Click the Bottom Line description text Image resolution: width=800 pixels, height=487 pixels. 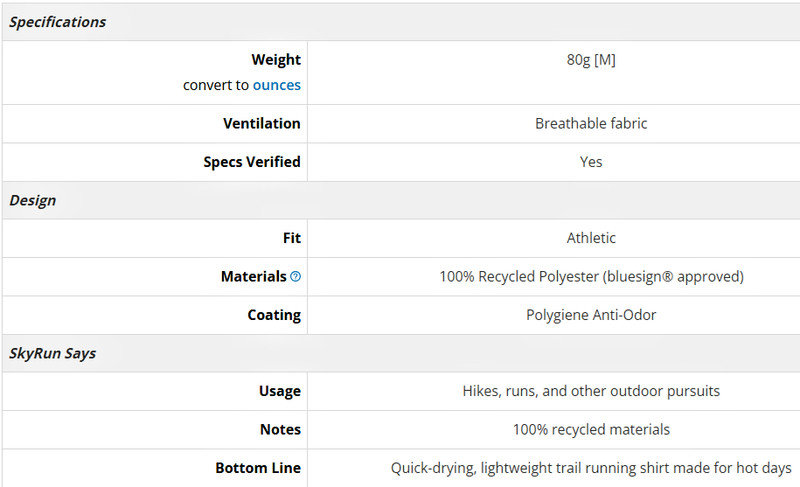(591, 468)
